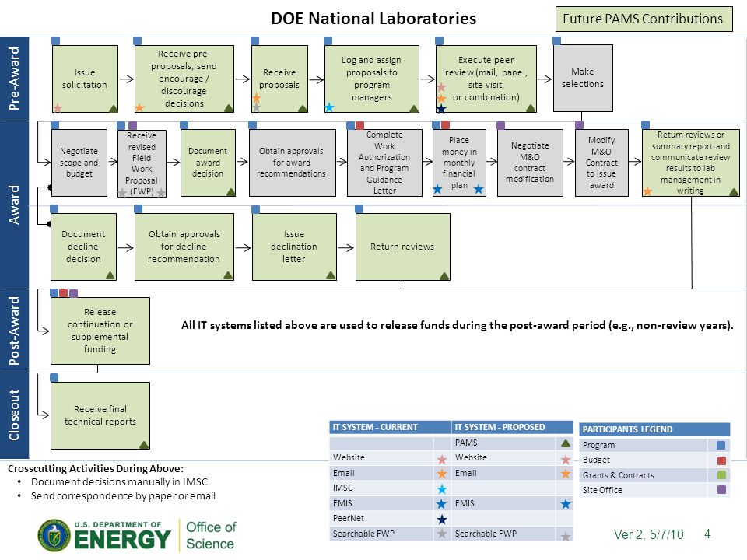This screenshot has height=560, width=747.
Task: Click the PAMS green triangle legend icon
Action: 566,443
